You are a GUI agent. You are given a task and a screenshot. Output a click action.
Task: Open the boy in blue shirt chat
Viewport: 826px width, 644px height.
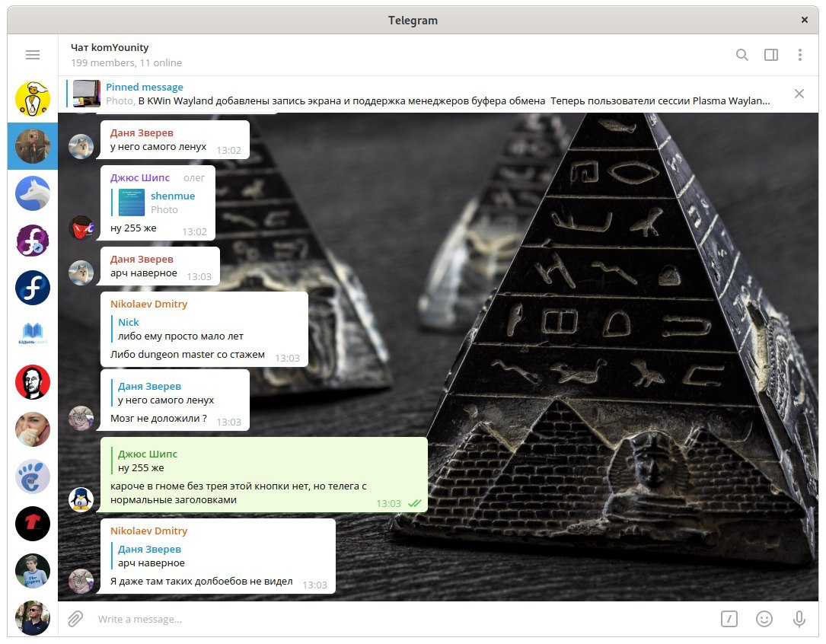[33, 571]
